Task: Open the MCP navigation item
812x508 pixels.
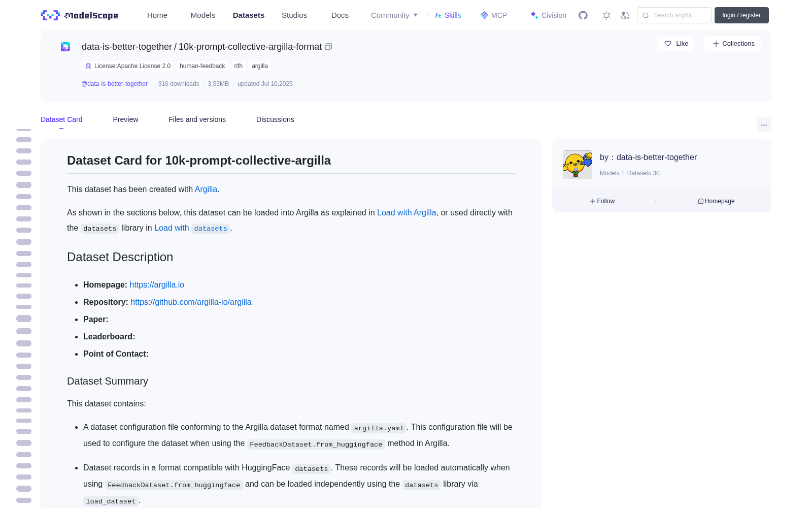Action: (493, 15)
